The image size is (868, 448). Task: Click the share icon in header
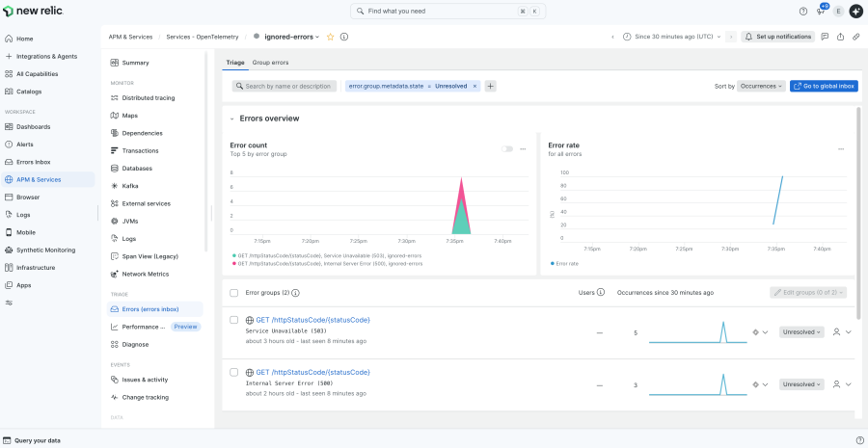click(x=840, y=37)
